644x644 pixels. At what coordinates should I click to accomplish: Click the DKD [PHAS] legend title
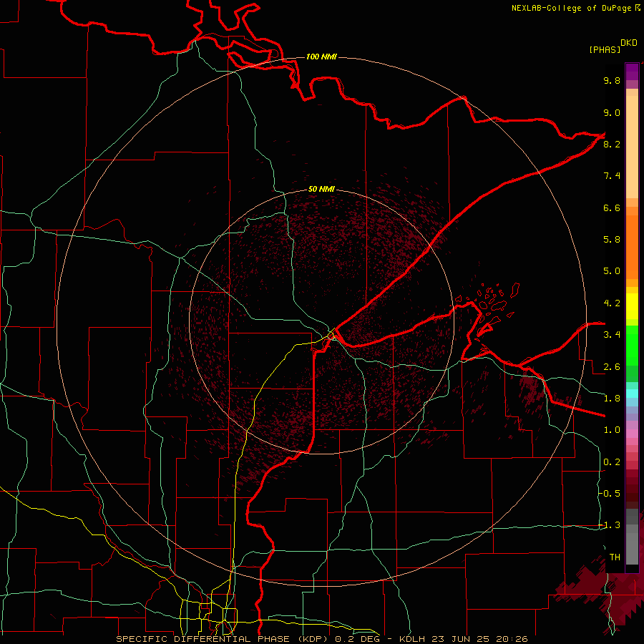[613, 47]
